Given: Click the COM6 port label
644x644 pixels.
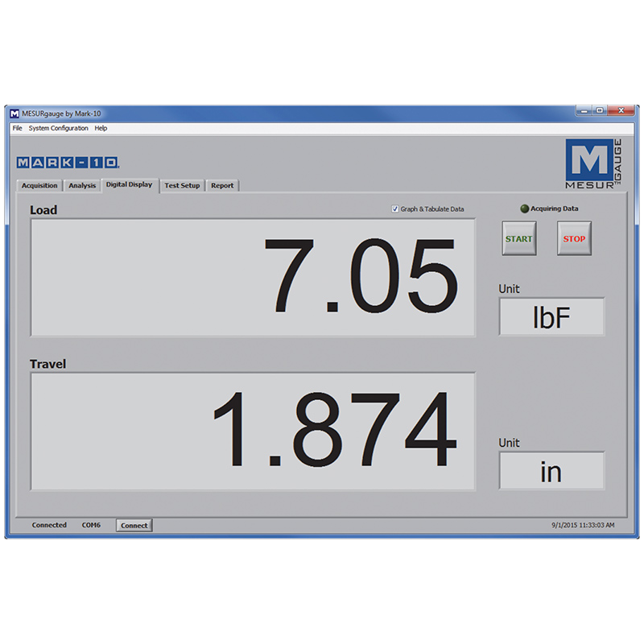Looking at the screenshot, I should (91, 525).
